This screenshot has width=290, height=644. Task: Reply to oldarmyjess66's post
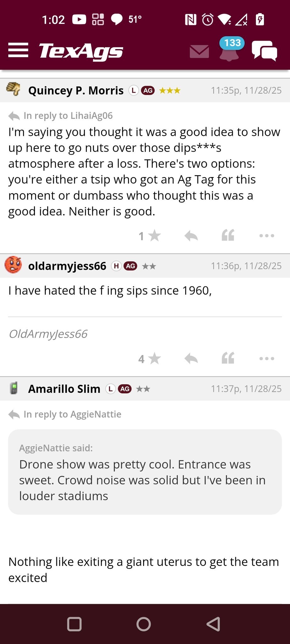(x=191, y=358)
